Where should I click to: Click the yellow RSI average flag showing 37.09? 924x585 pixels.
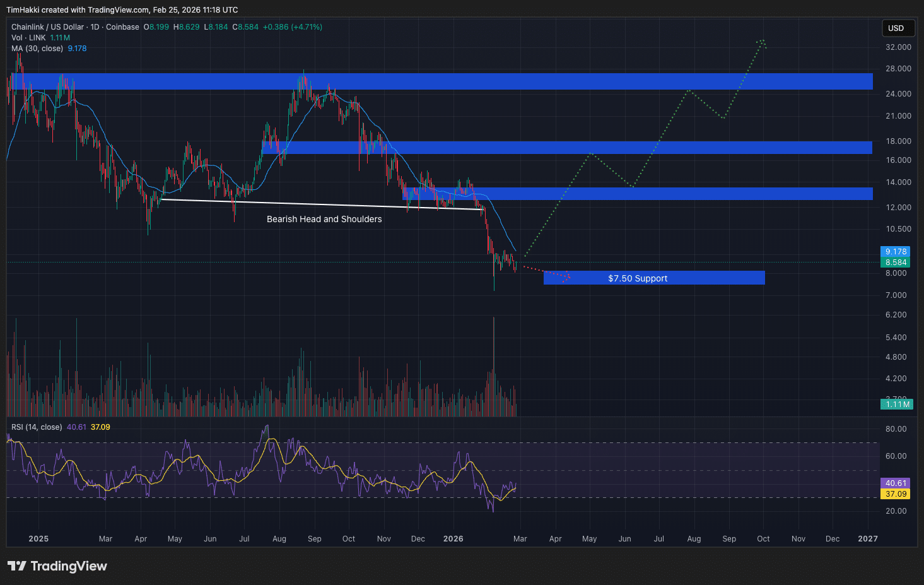pyautogui.click(x=895, y=494)
